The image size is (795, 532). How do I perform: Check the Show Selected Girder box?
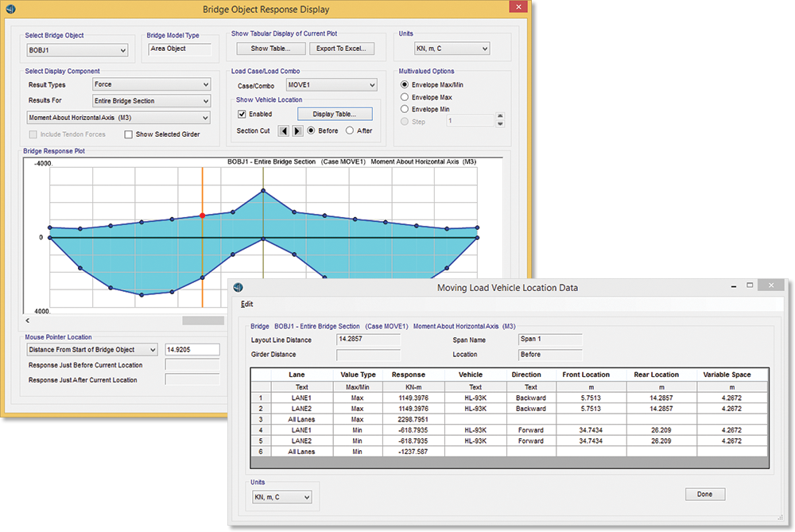129,134
